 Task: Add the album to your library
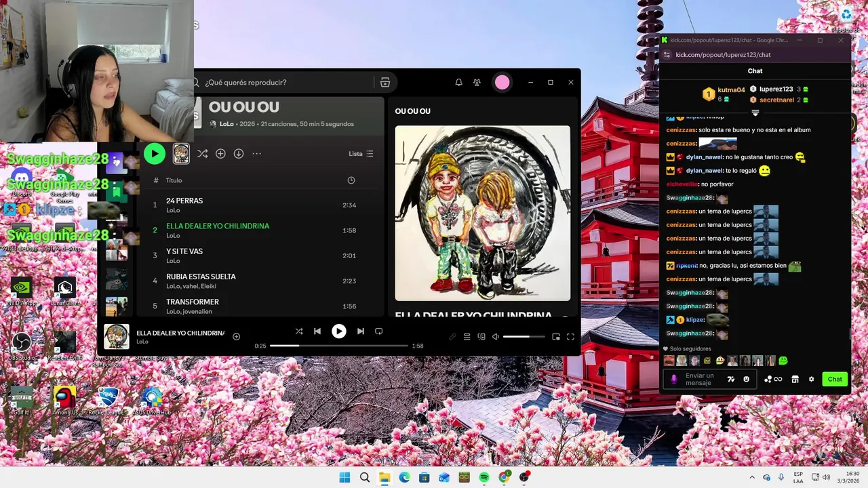pos(220,154)
